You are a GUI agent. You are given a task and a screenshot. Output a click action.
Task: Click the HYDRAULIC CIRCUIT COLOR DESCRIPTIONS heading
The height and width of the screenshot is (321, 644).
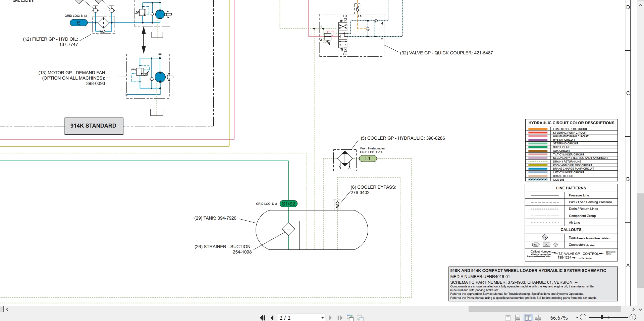[x=571, y=123]
